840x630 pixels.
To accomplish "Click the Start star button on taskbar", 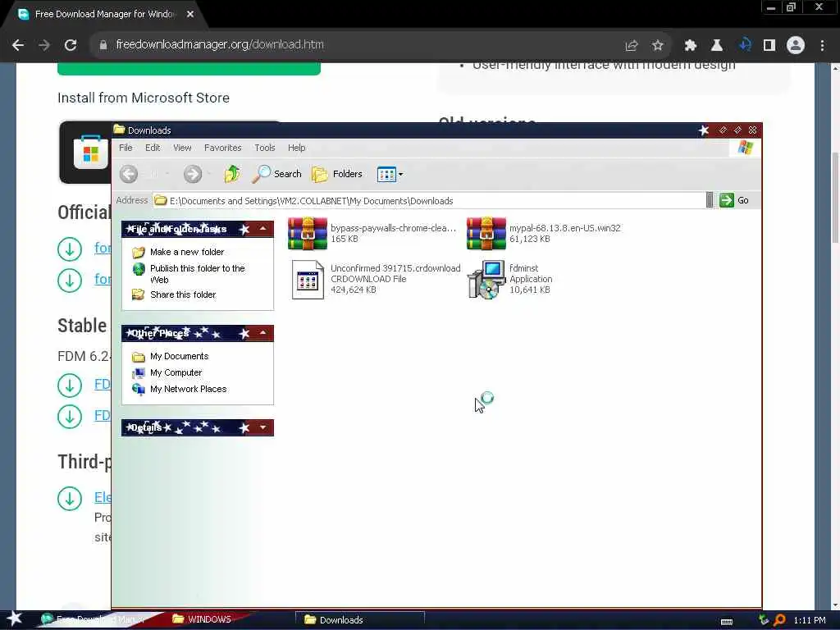I will (13, 619).
